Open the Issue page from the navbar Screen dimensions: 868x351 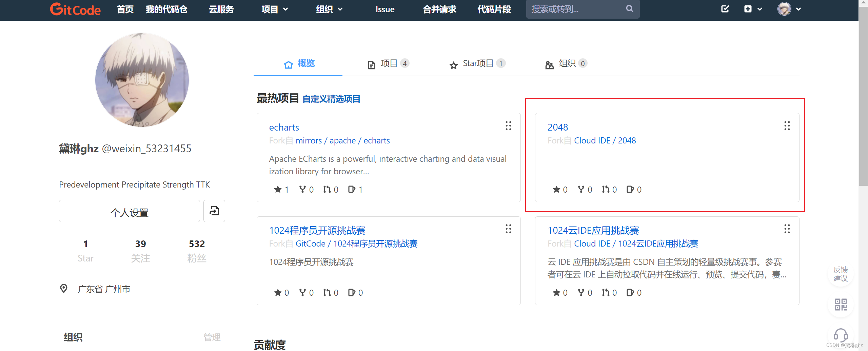click(x=385, y=9)
